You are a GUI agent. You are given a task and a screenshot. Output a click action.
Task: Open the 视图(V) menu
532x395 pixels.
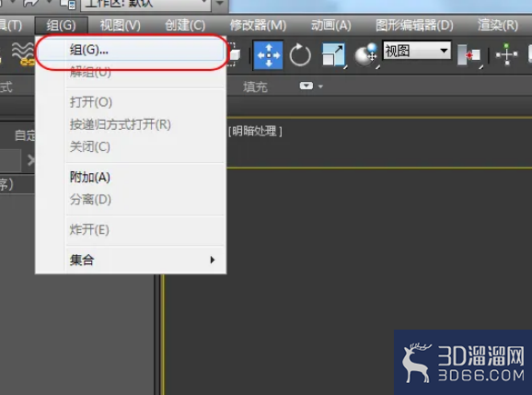click(120, 26)
